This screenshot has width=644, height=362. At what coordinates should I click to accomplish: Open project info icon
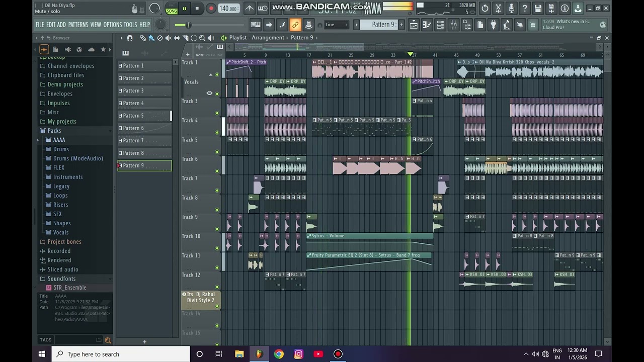pos(565,8)
